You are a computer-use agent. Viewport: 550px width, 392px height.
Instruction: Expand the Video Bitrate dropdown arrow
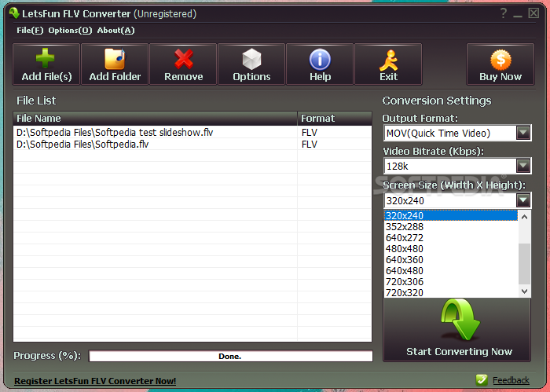(x=523, y=166)
